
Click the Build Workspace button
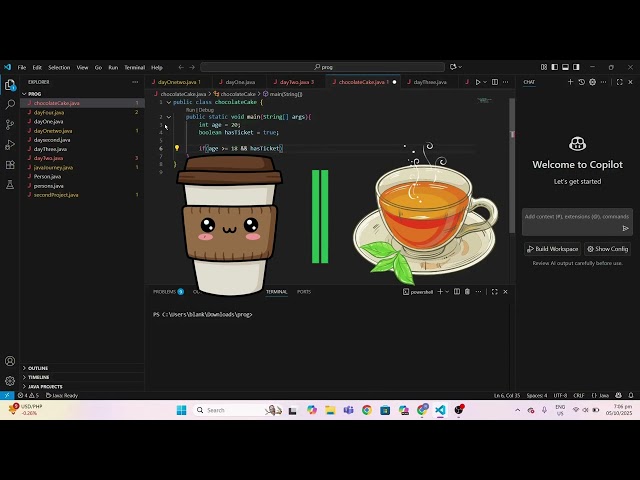click(x=552, y=249)
